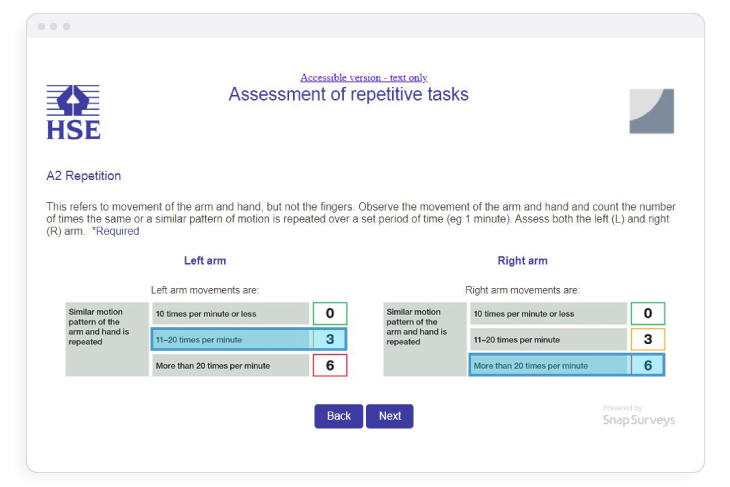This screenshot has height=487, width=730.
Task: Select right arm 10 times per minute or less
Action: click(548, 313)
